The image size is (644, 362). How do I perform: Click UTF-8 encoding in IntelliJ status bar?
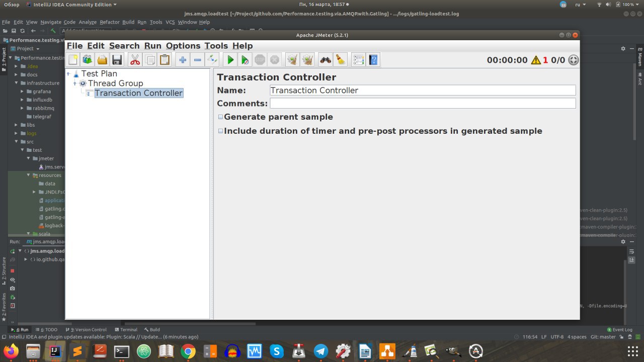(x=557, y=337)
